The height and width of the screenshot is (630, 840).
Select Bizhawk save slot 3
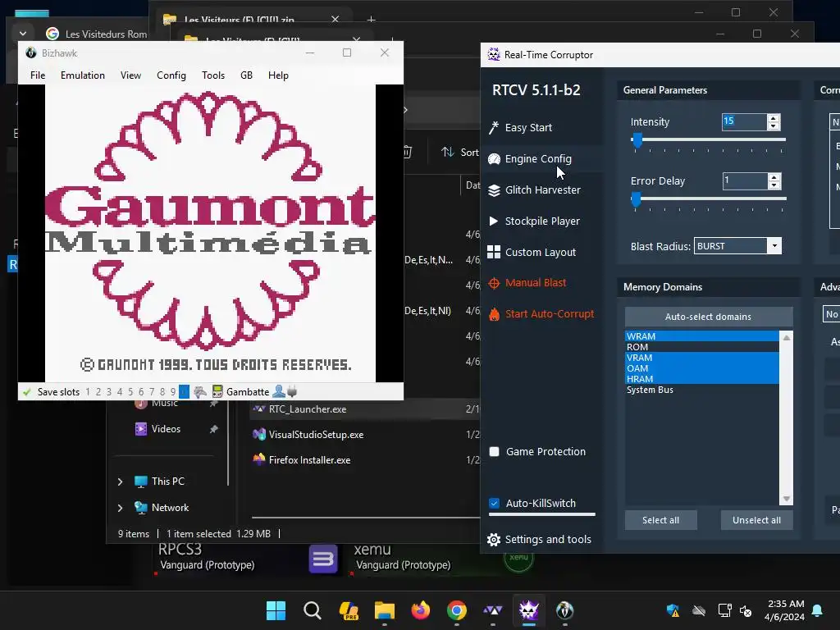point(109,392)
